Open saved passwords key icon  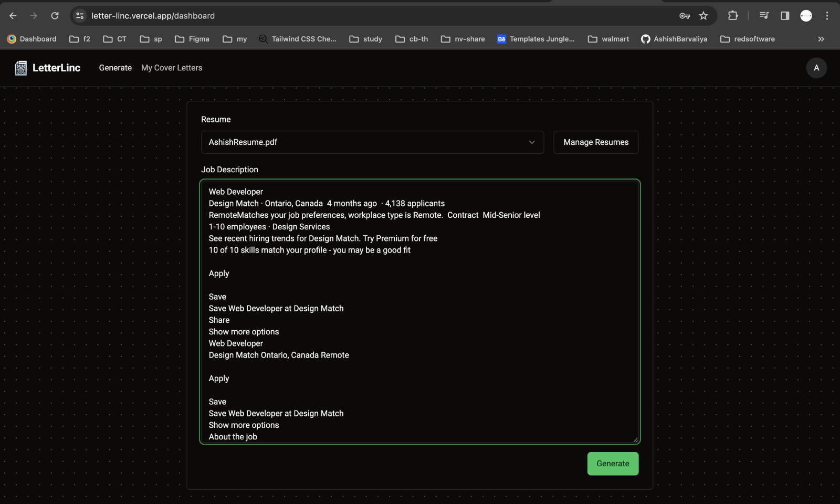point(685,16)
